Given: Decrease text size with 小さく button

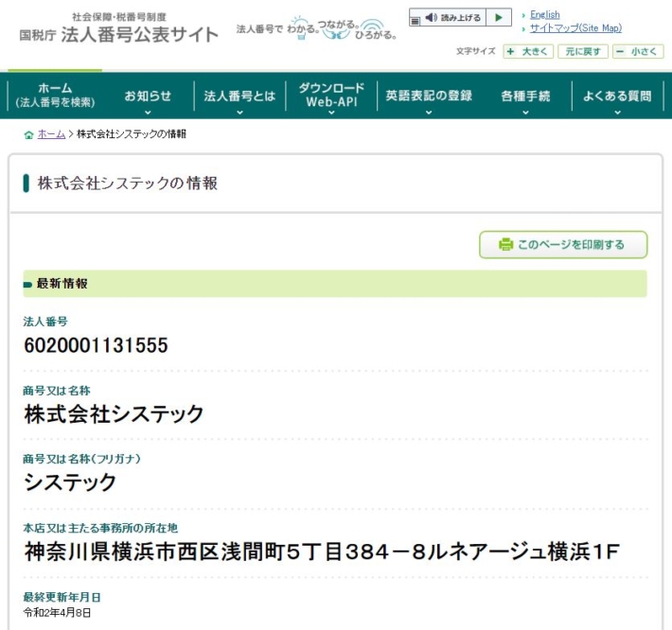Looking at the screenshot, I should point(638,52).
